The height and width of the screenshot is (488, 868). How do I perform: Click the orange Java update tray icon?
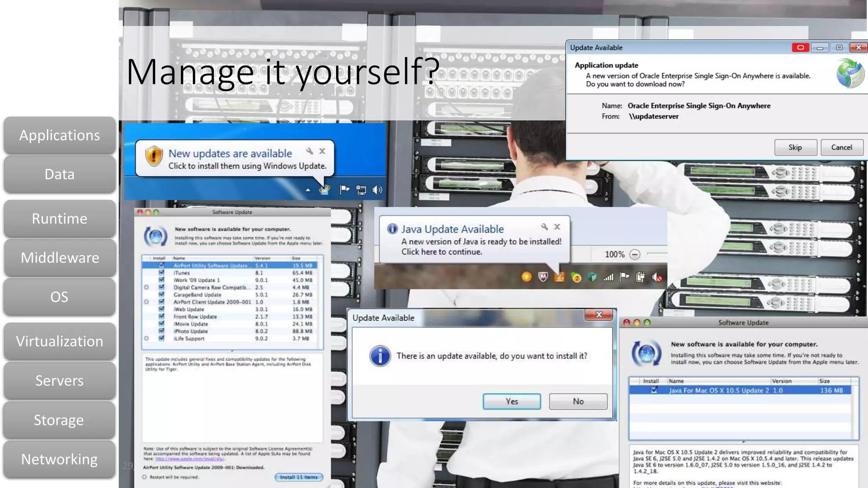(x=559, y=277)
